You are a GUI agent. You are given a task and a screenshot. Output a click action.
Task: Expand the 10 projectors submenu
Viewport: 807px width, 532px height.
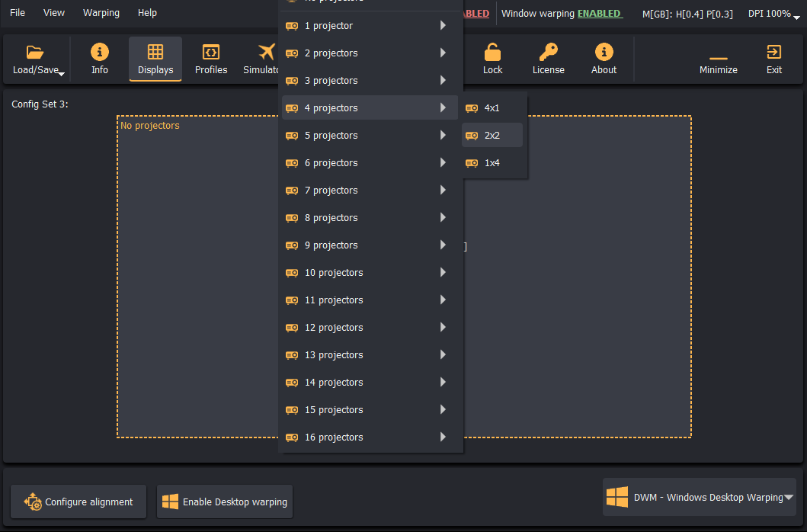pos(370,273)
